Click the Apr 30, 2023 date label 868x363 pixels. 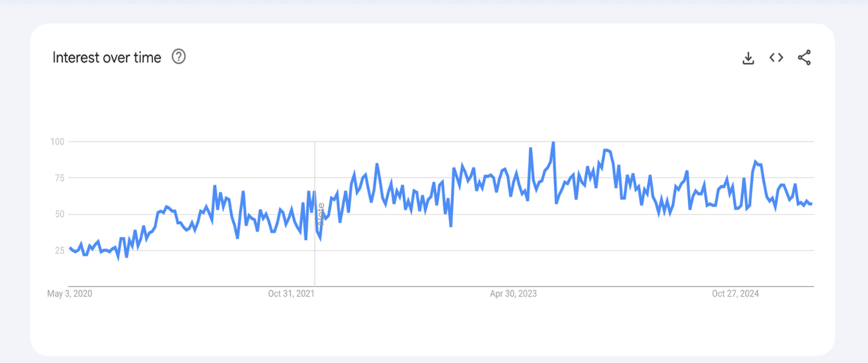point(513,294)
